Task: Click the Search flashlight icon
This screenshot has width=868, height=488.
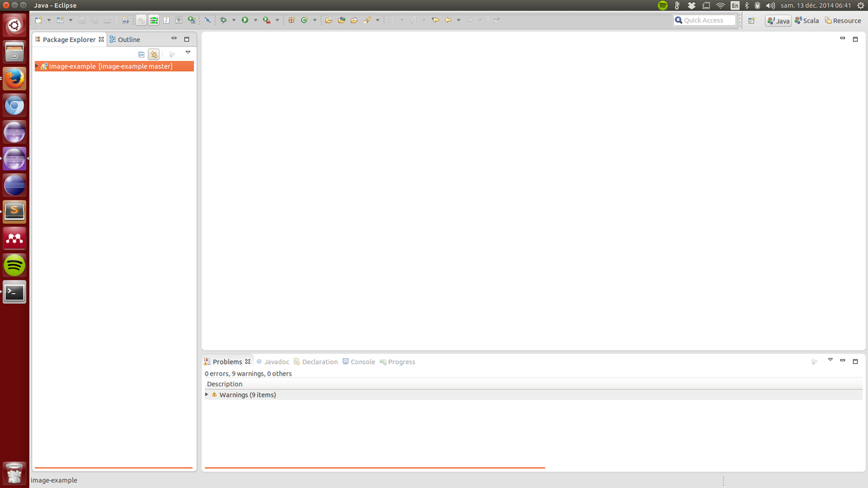Action: [367, 20]
